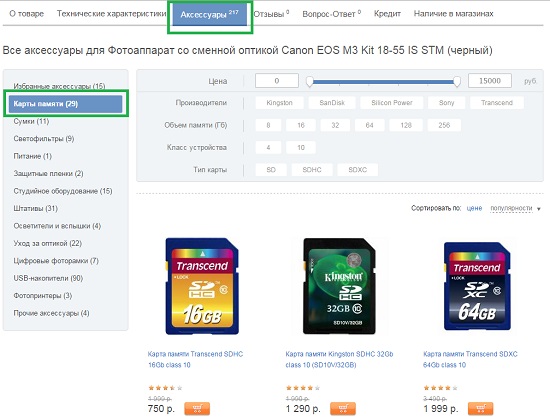Open the Сумки (11) category

click(x=31, y=121)
